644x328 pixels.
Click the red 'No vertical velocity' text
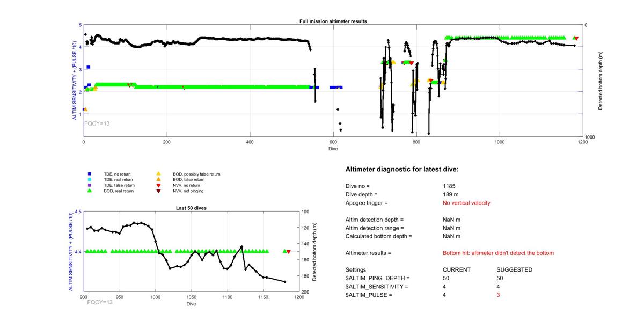[x=466, y=203]
